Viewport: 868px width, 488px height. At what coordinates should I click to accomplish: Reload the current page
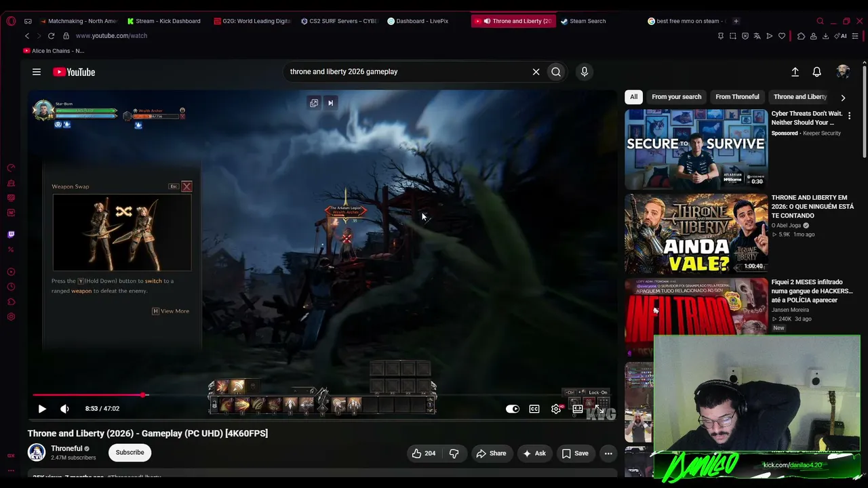click(x=51, y=36)
